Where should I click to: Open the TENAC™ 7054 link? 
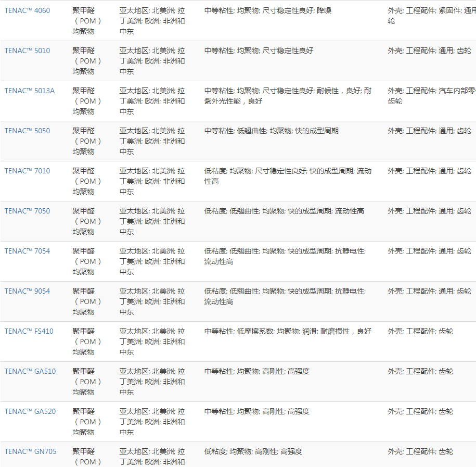coord(28,251)
